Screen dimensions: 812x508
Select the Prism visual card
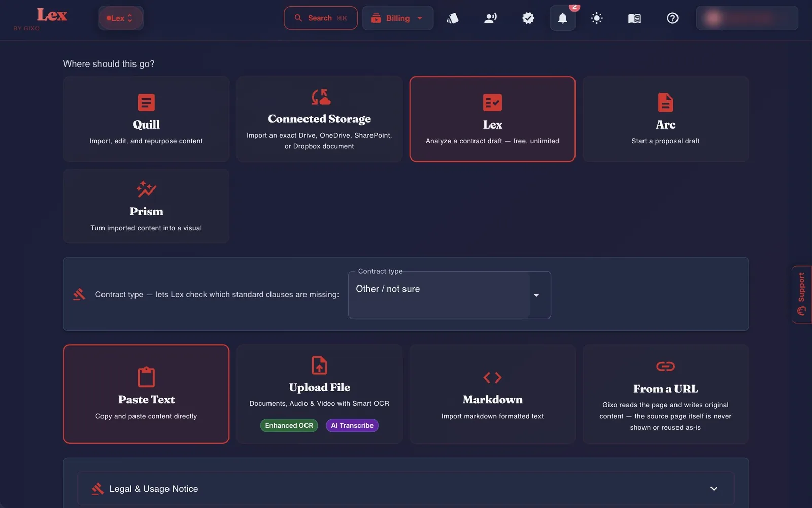146,206
